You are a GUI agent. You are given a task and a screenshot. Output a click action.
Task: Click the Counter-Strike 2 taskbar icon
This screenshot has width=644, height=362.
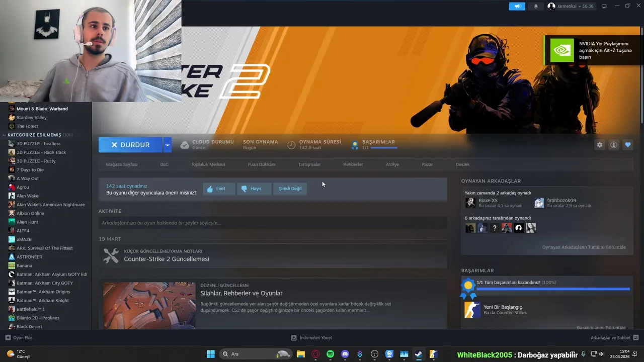pyautogui.click(x=433, y=354)
